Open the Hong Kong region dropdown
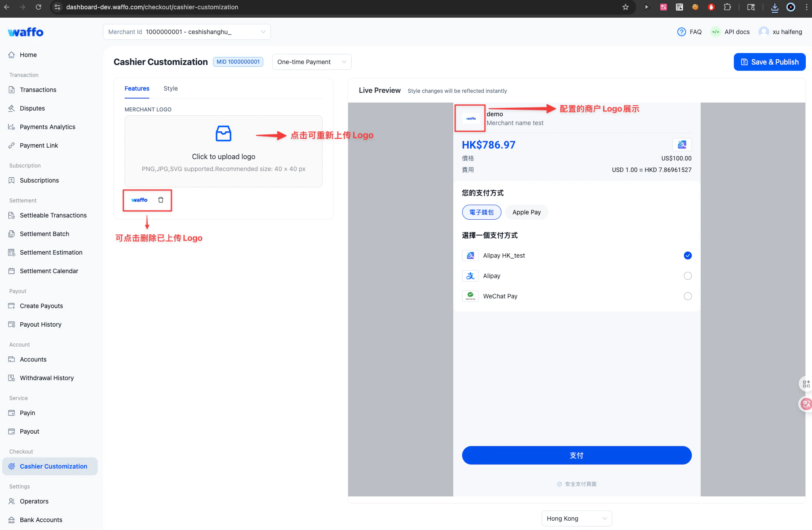The image size is (812, 530). click(577, 519)
